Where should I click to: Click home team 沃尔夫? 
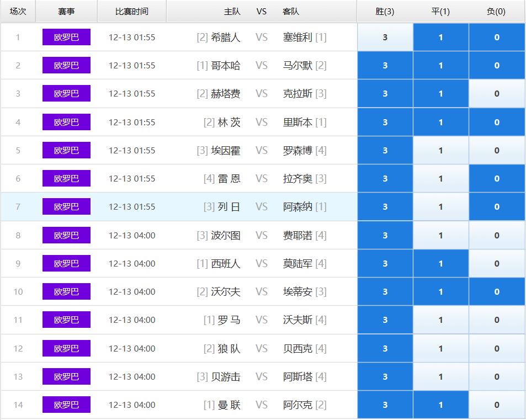[225, 292]
